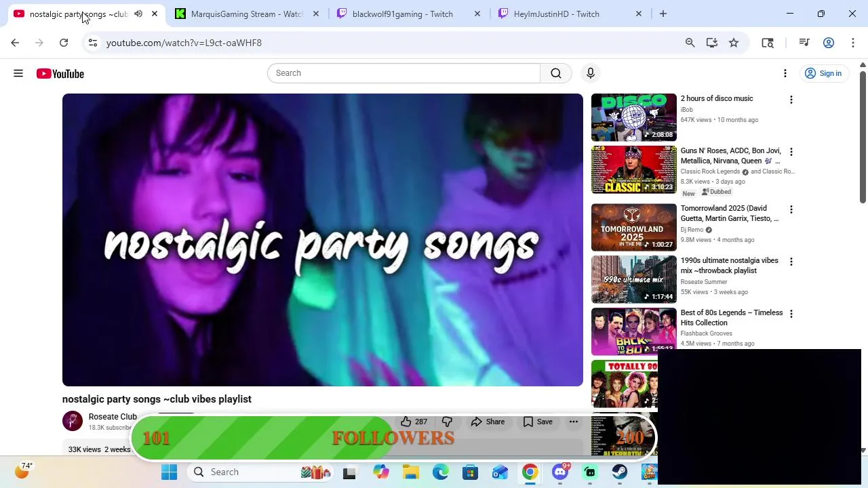Select the nostalgic party songs tab
The image size is (868, 488).
(x=78, y=14)
